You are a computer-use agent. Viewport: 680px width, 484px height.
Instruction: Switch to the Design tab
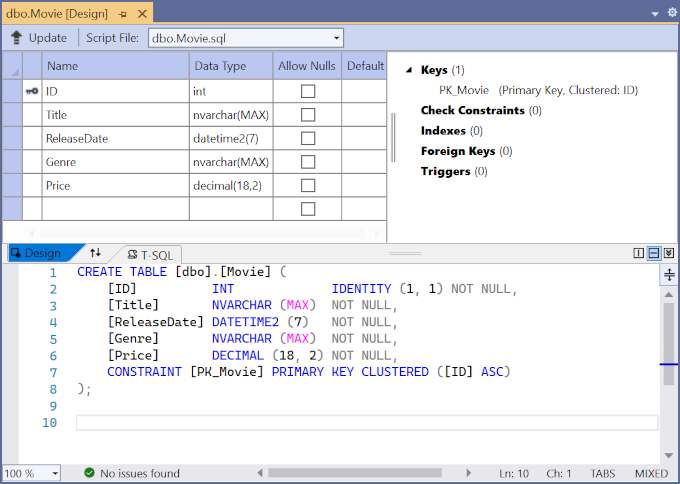point(36,254)
